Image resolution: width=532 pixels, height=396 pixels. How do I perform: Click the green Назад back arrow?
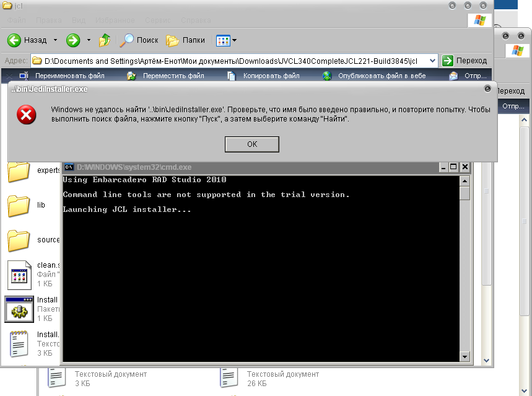point(15,40)
